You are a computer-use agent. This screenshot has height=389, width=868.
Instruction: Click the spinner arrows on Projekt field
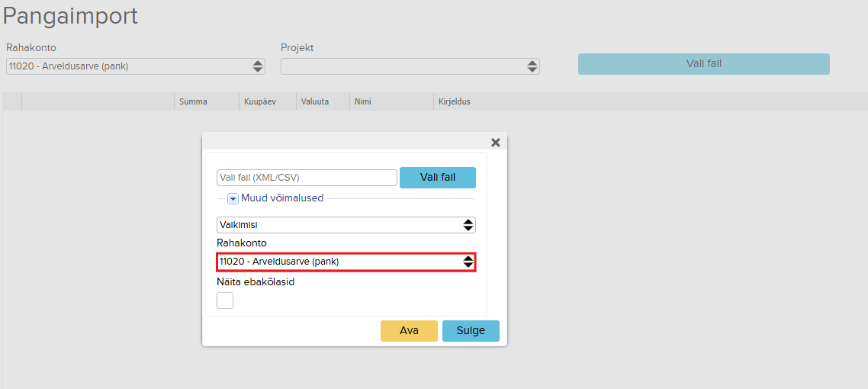(532, 66)
